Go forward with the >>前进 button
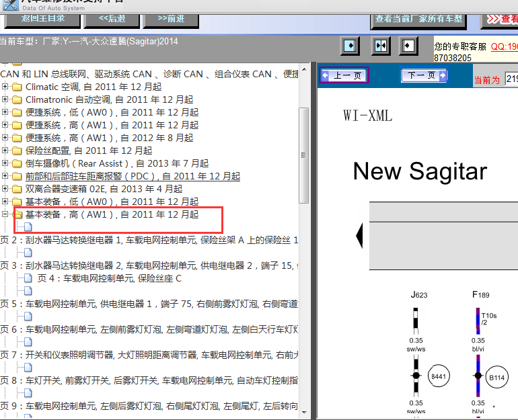The image size is (518, 420). (171, 19)
